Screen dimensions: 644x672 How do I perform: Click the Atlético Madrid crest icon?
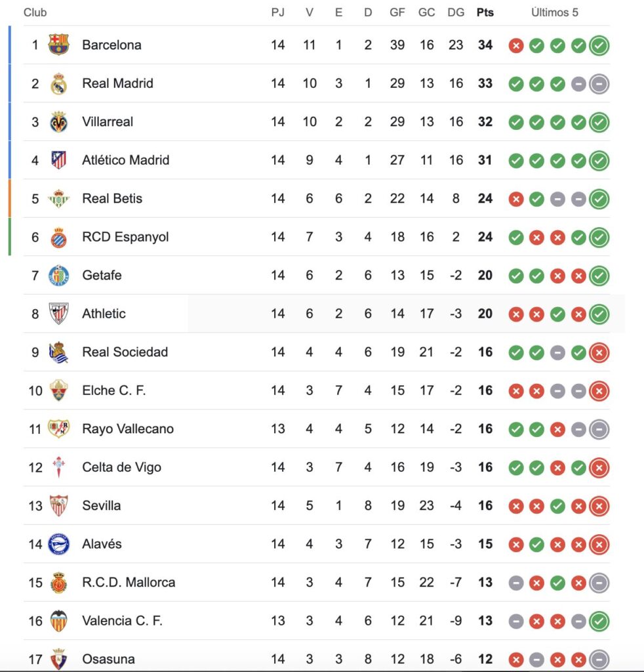point(59,160)
